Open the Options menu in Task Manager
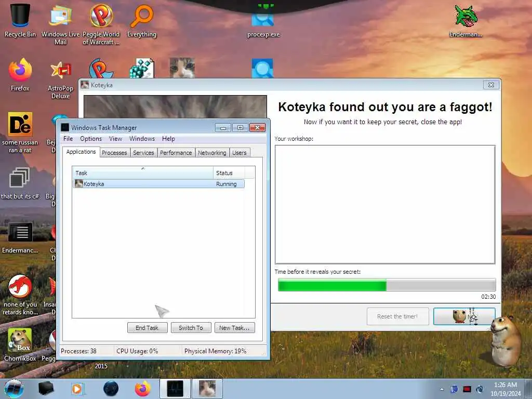 click(91, 138)
